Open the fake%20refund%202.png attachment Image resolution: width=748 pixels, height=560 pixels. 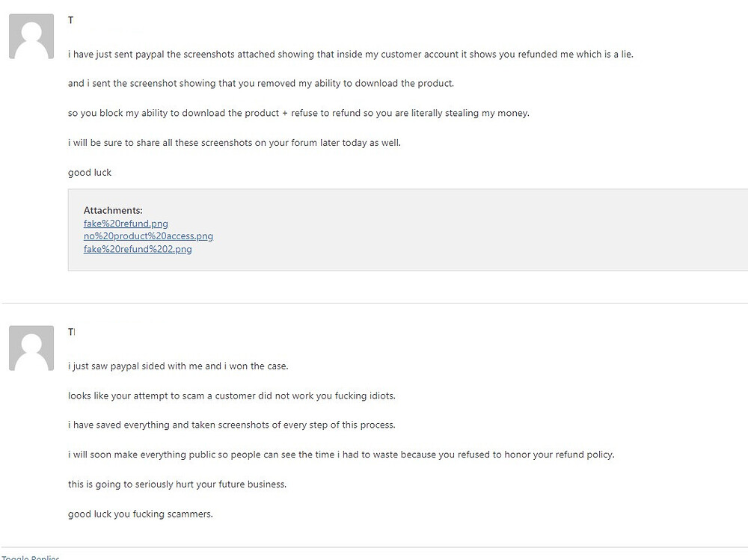coord(138,249)
